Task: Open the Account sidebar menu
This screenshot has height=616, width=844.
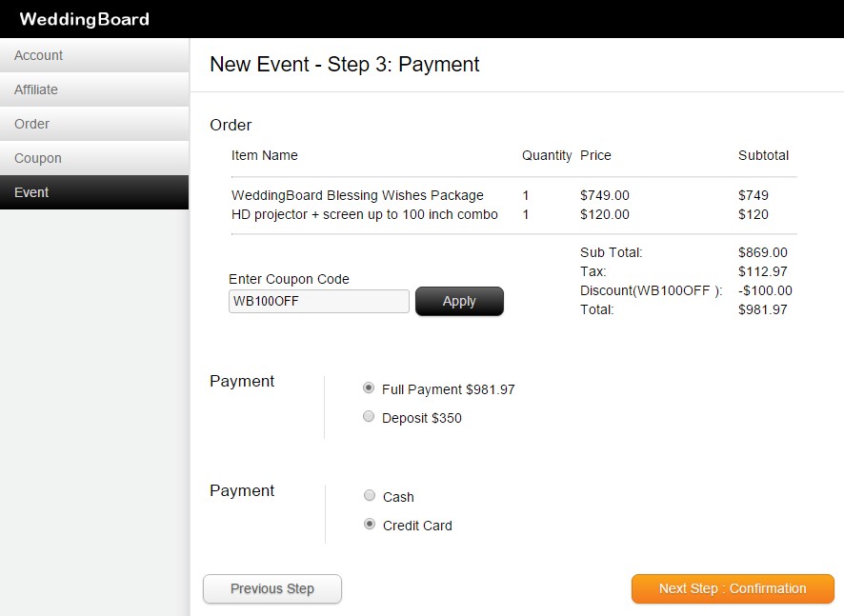Action: coord(94,55)
